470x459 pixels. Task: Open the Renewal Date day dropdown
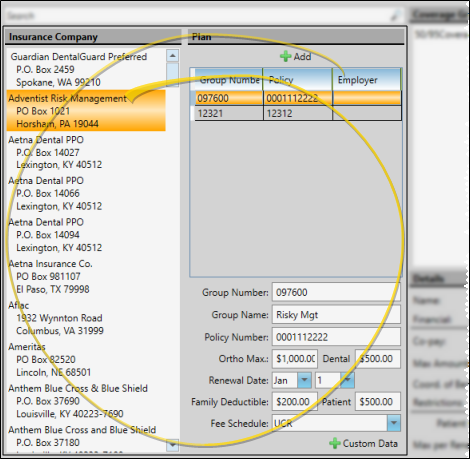tap(348, 380)
